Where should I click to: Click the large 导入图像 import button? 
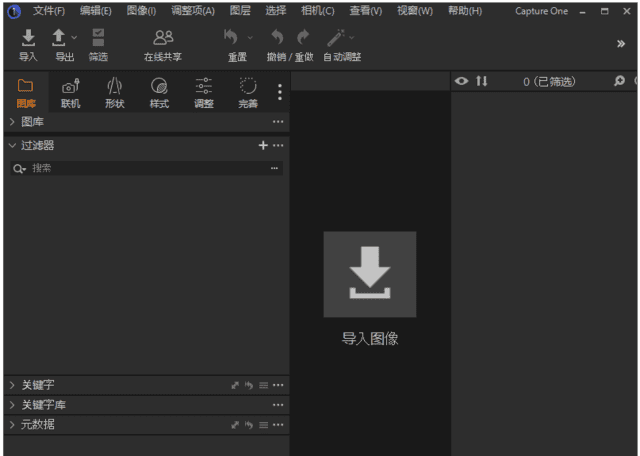[x=370, y=274]
